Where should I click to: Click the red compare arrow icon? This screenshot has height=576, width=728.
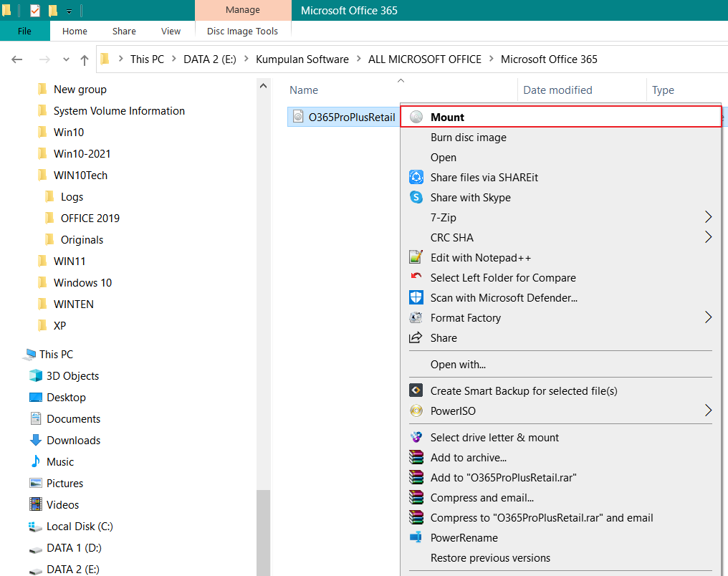[416, 277]
